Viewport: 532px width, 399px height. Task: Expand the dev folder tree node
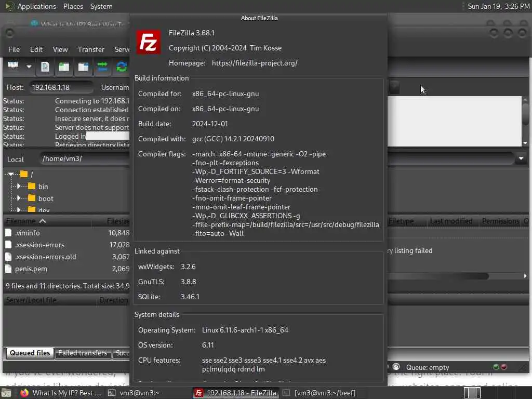[x=19, y=210]
